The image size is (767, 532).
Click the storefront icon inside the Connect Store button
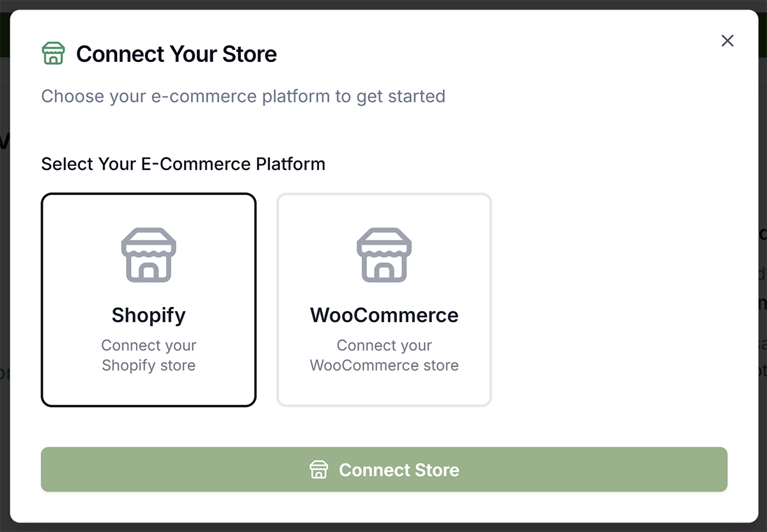[x=318, y=469]
